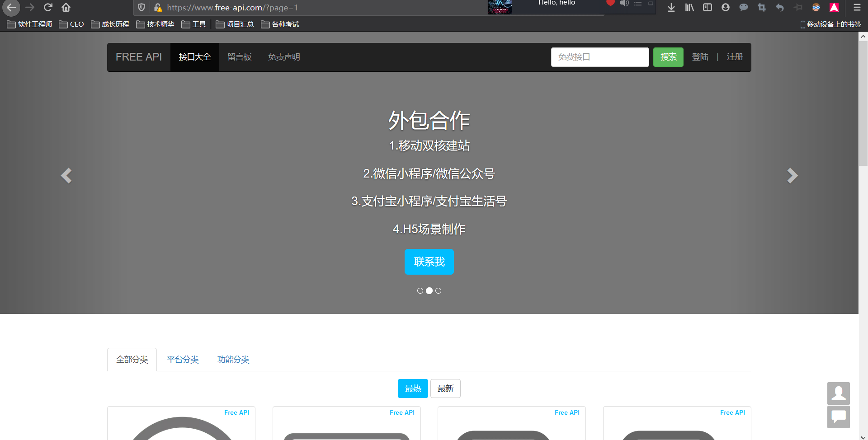Click the pink arrow extension icon
Image resolution: width=868 pixels, height=440 pixels.
point(834,7)
